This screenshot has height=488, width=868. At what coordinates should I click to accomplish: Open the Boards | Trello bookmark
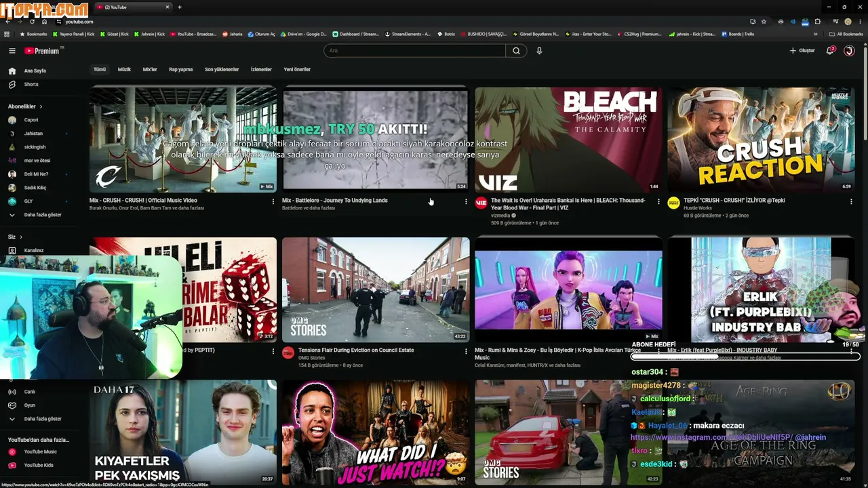pos(738,34)
